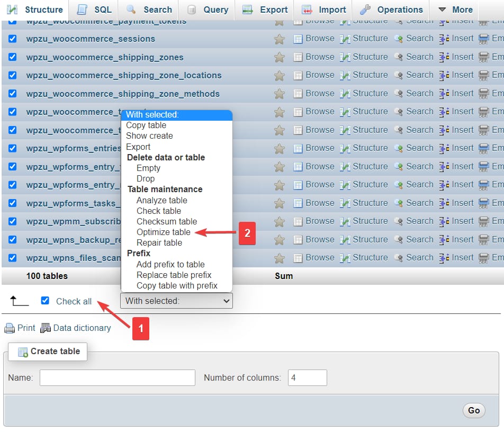Uncheck the wpzu_woocommerce_shipping_zones checkbox
This screenshot has height=432, width=504.
coord(12,57)
